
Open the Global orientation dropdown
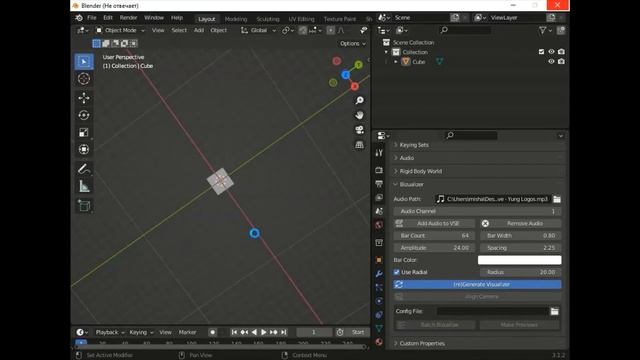(258, 30)
